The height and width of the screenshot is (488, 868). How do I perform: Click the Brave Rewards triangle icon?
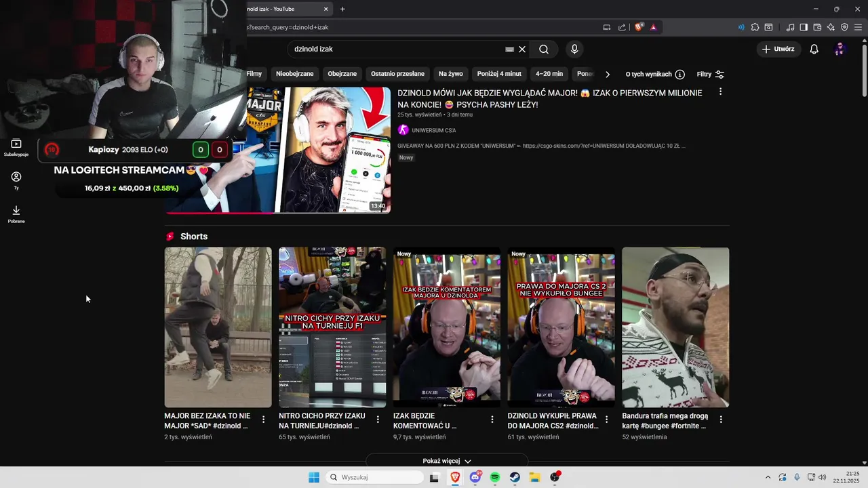(653, 27)
